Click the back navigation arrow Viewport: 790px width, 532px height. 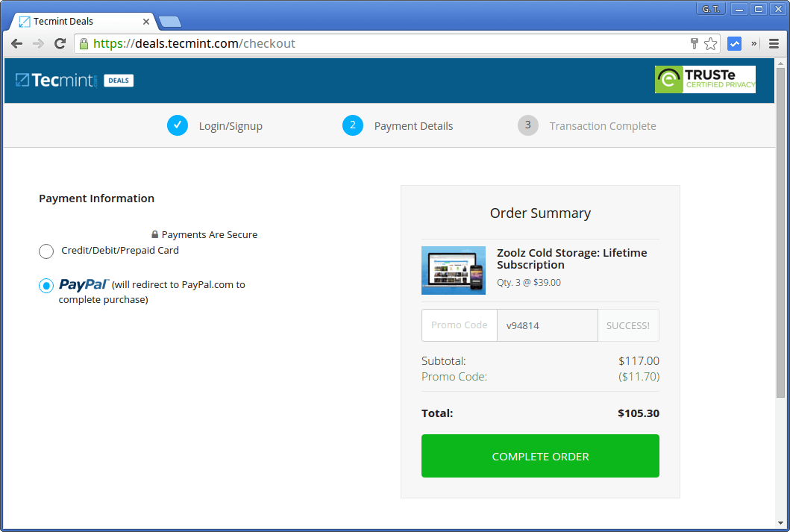tap(16, 43)
